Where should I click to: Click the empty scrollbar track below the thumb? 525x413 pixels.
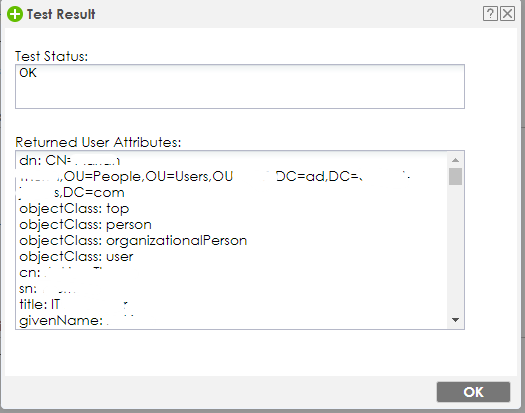click(x=455, y=250)
